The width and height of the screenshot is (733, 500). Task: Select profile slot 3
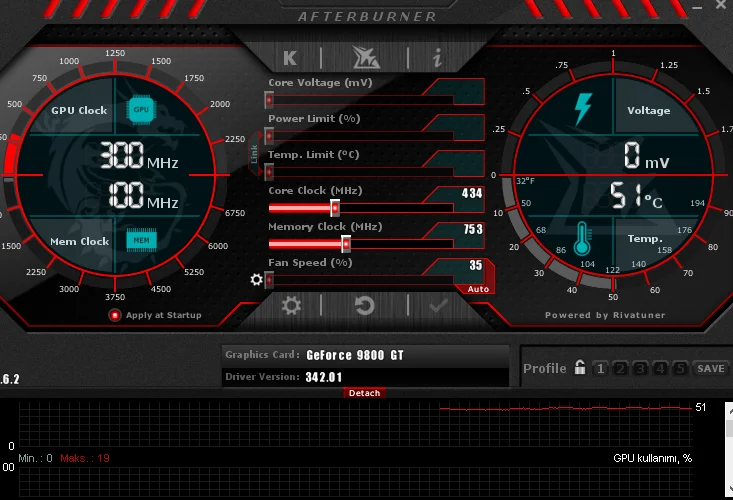(x=640, y=369)
